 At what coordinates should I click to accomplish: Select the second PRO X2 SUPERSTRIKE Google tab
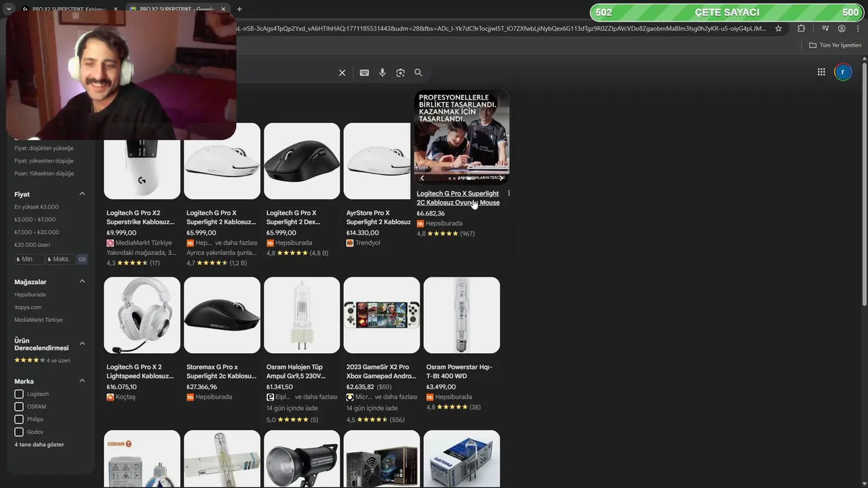178,9
